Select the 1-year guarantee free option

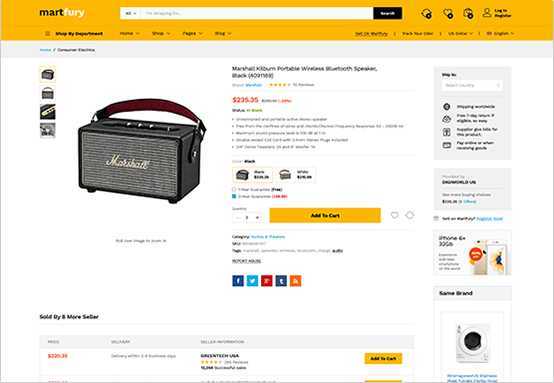234,189
